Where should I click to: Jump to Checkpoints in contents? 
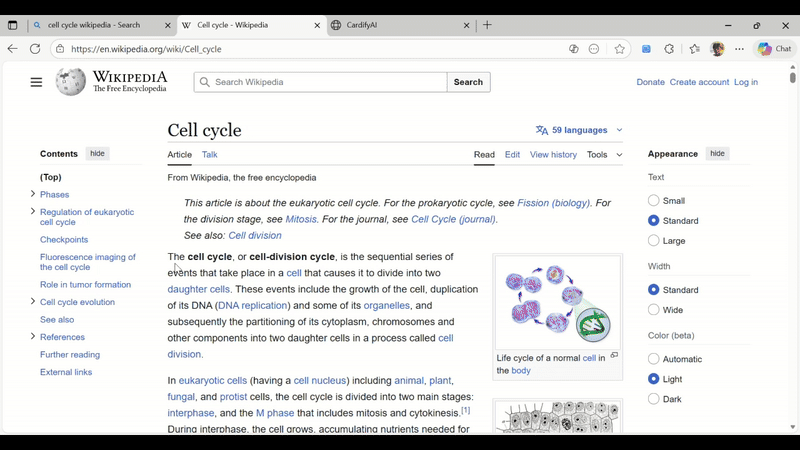pos(64,239)
